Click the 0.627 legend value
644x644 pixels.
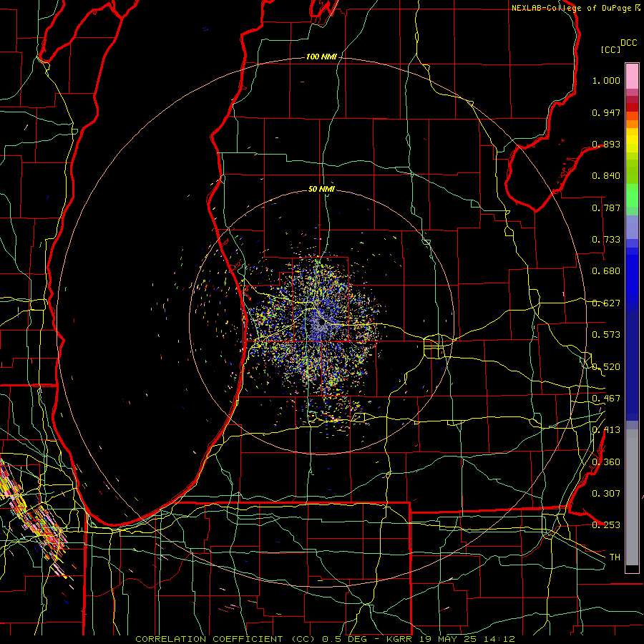click(x=606, y=303)
